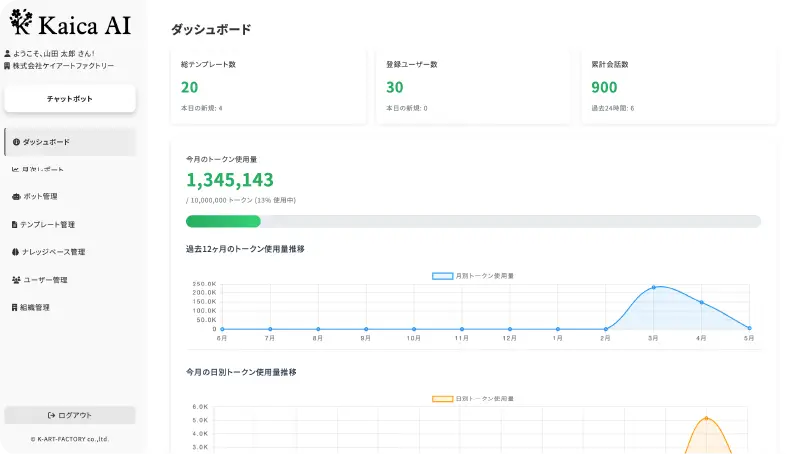
Task: Click the Kaica AI flower logo
Action: click(21, 22)
